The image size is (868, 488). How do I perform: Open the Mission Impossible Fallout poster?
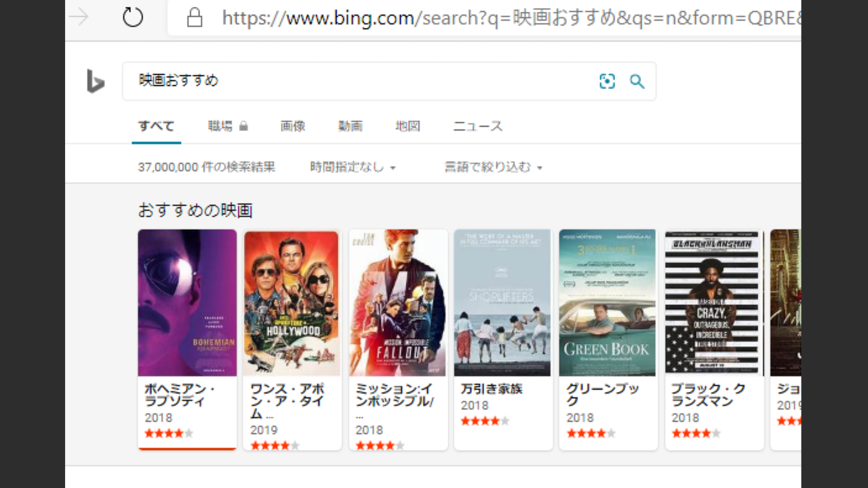click(x=398, y=303)
